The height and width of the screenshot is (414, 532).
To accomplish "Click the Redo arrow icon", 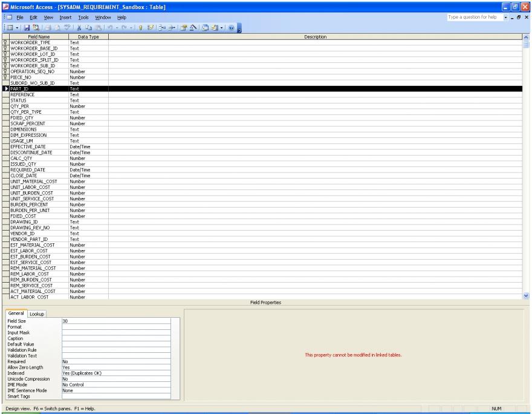I will (x=124, y=28).
